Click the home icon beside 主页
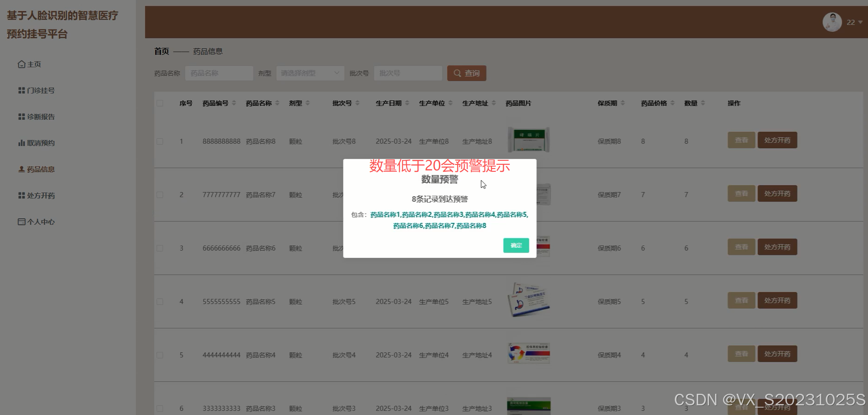The height and width of the screenshot is (415, 868). tap(22, 64)
